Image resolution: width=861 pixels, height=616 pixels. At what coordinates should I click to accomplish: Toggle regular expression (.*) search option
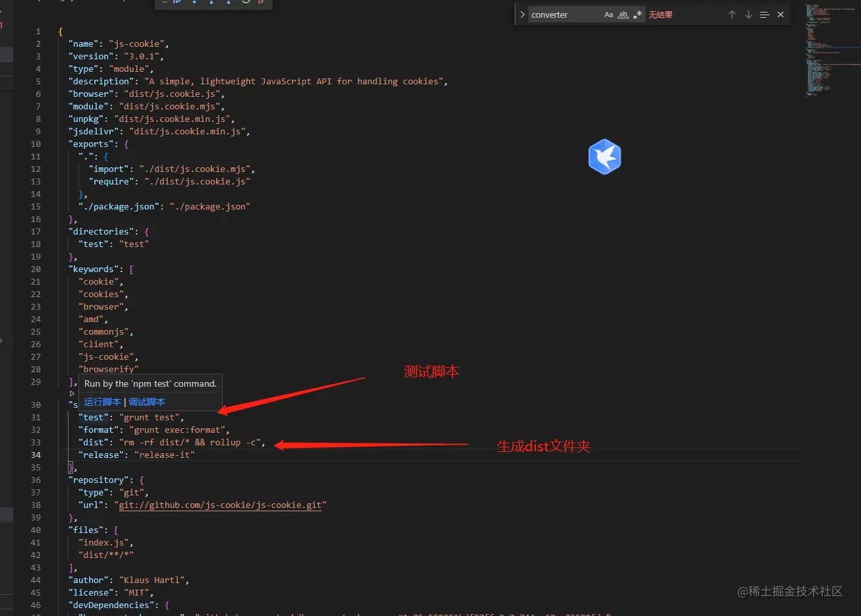click(x=638, y=14)
